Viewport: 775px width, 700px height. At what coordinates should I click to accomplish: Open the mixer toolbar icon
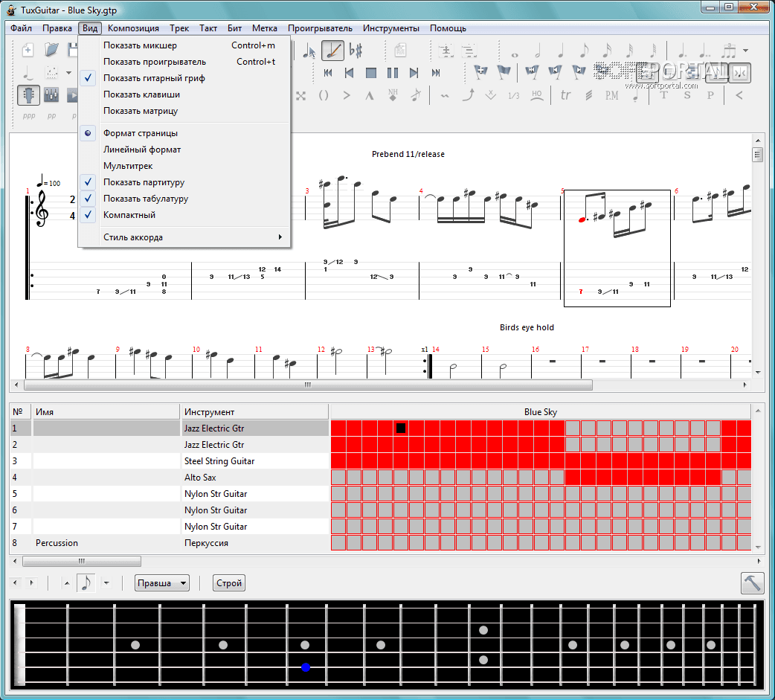[x=51, y=95]
